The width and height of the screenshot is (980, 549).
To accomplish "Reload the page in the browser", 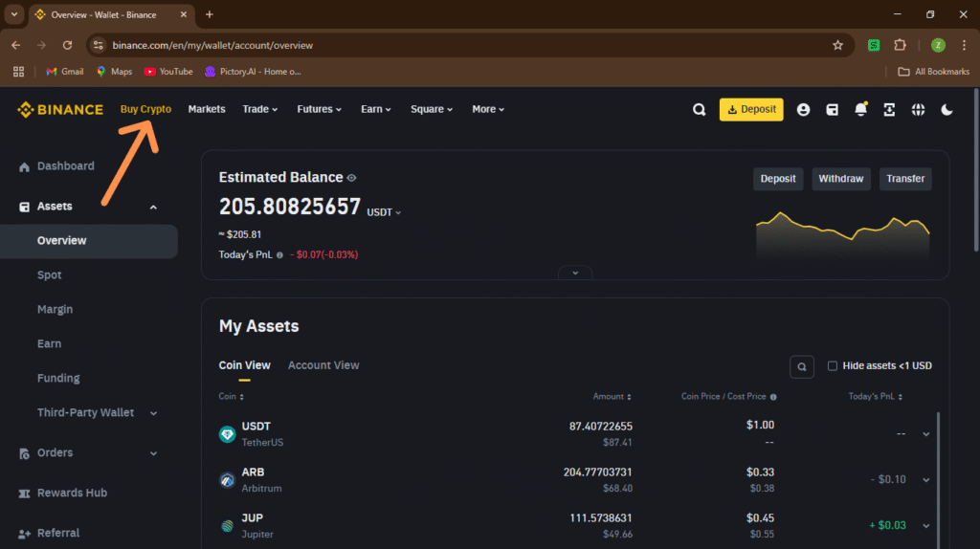I will [68, 45].
